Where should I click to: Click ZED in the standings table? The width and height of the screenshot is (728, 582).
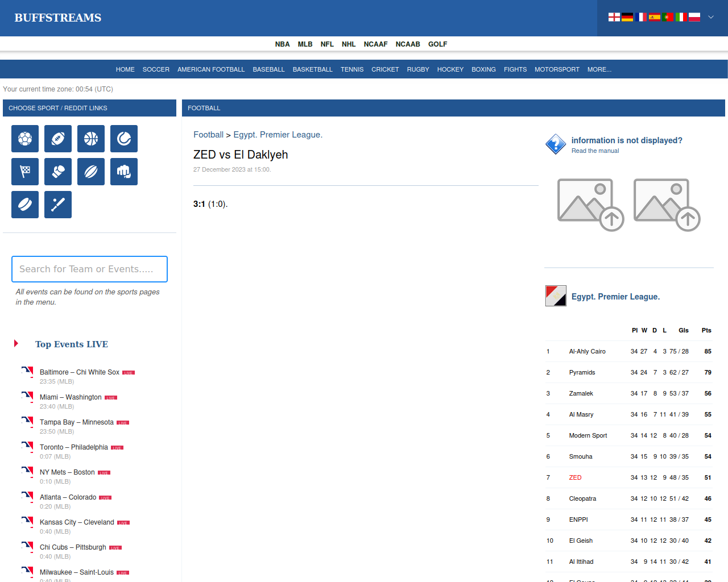pos(575,477)
